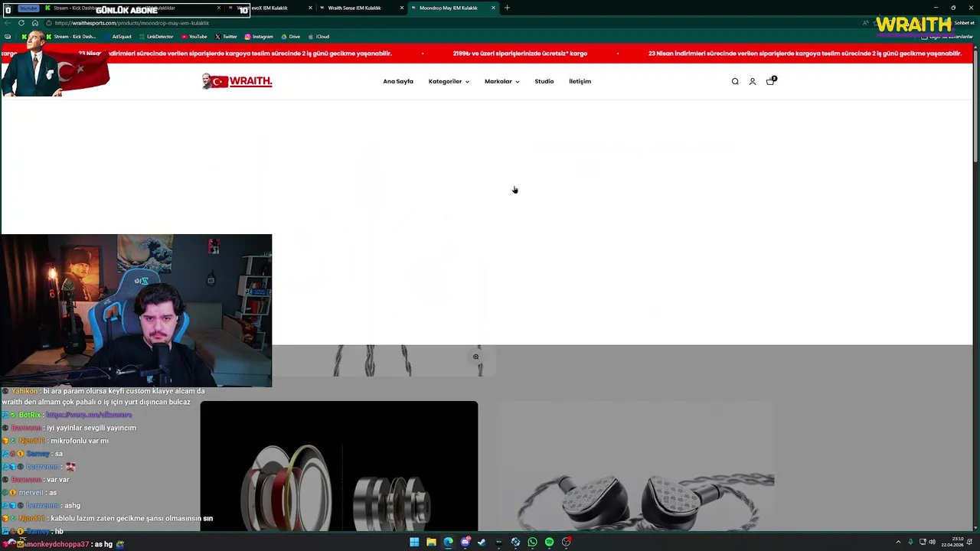Open the shopping cart icon

coord(770,81)
